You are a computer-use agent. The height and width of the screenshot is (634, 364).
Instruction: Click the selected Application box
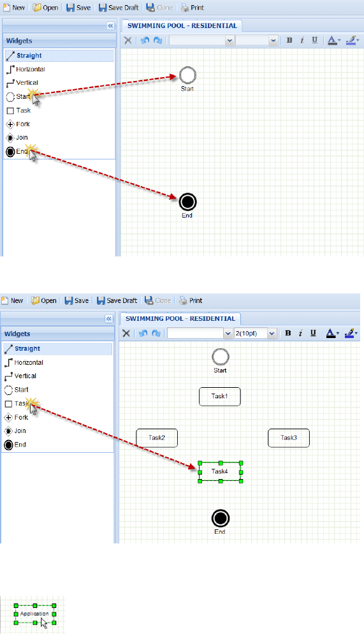tap(35, 614)
